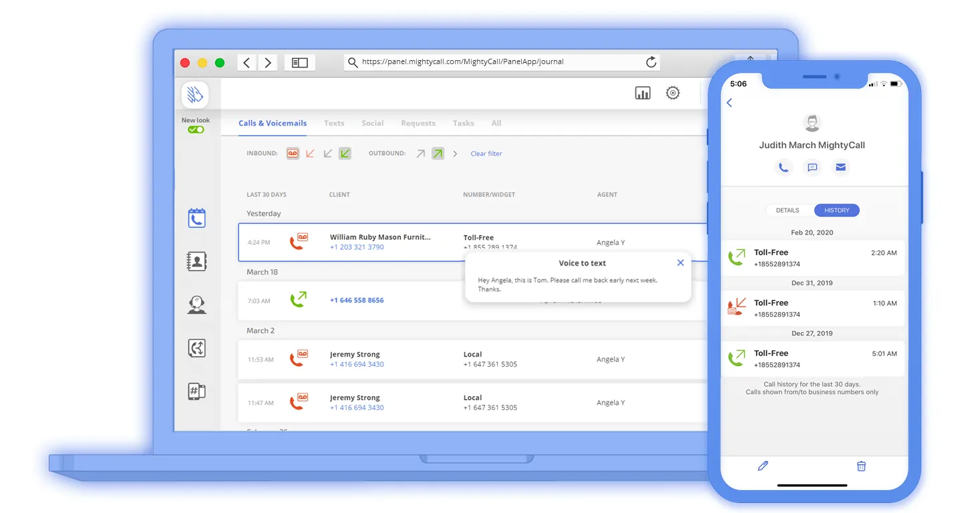Click the Clear filter link

[x=486, y=154]
